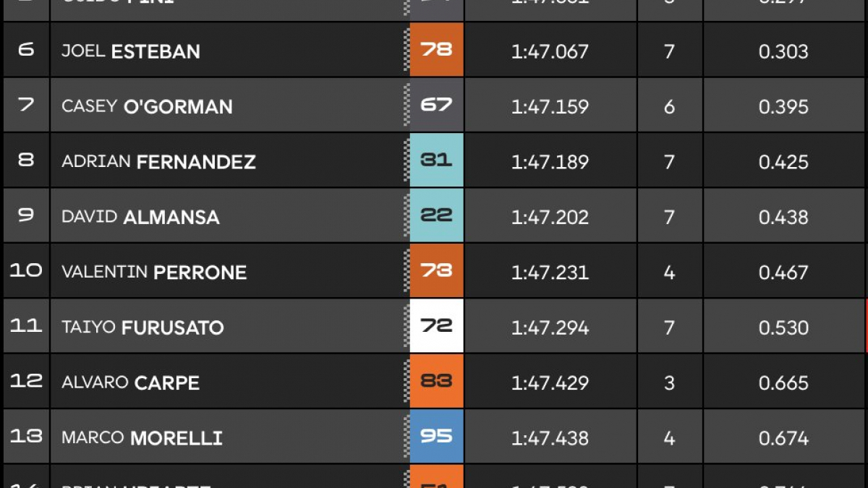This screenshot has height=488, width=868.
Task: Click position number 10 cell
Action: 26,271
